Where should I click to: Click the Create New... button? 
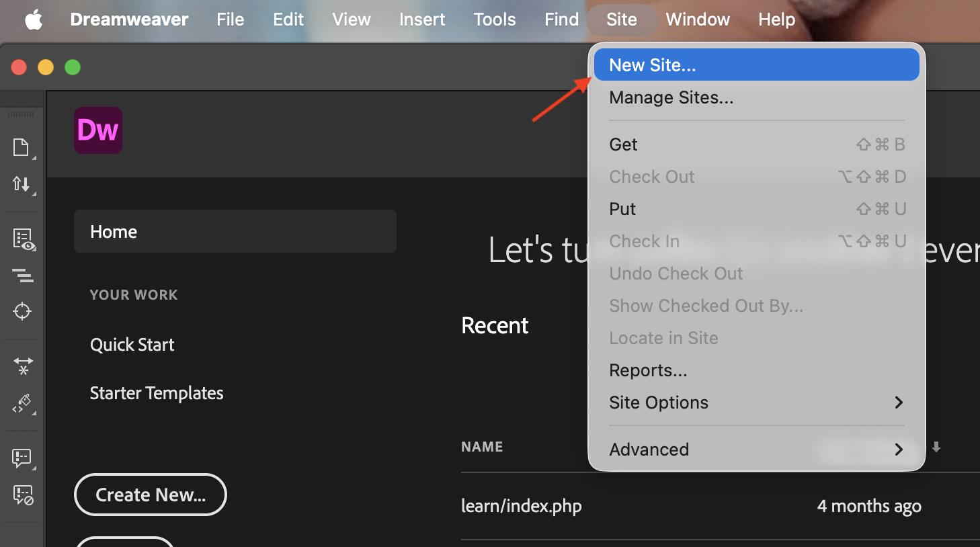tap(151, 495)
